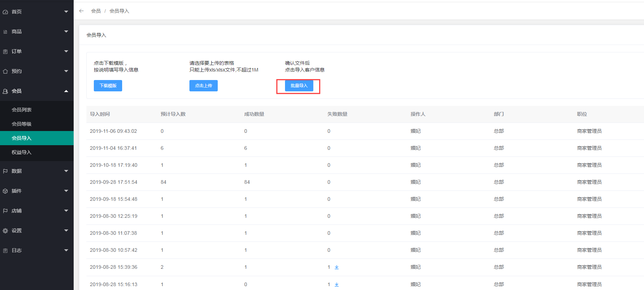Open the 会员等级 submenu item
Image resolution: width=644 pixels, height=290 pixels.
tap(22, 124)
